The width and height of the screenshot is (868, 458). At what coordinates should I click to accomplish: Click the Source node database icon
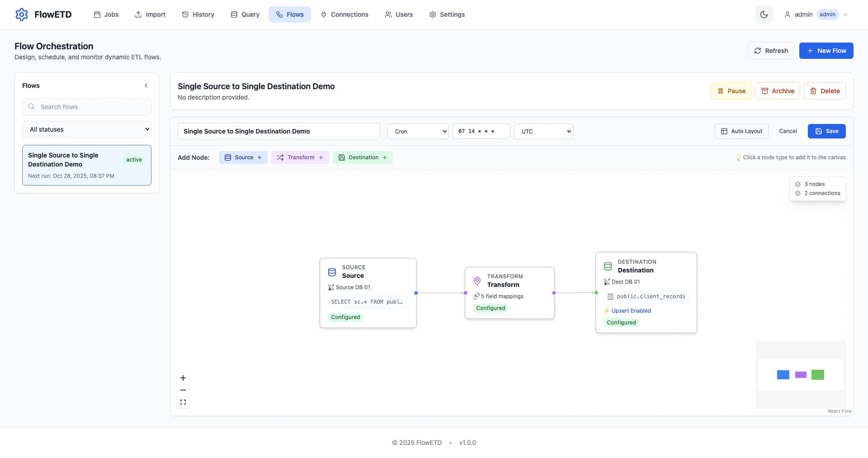point(332,272)
